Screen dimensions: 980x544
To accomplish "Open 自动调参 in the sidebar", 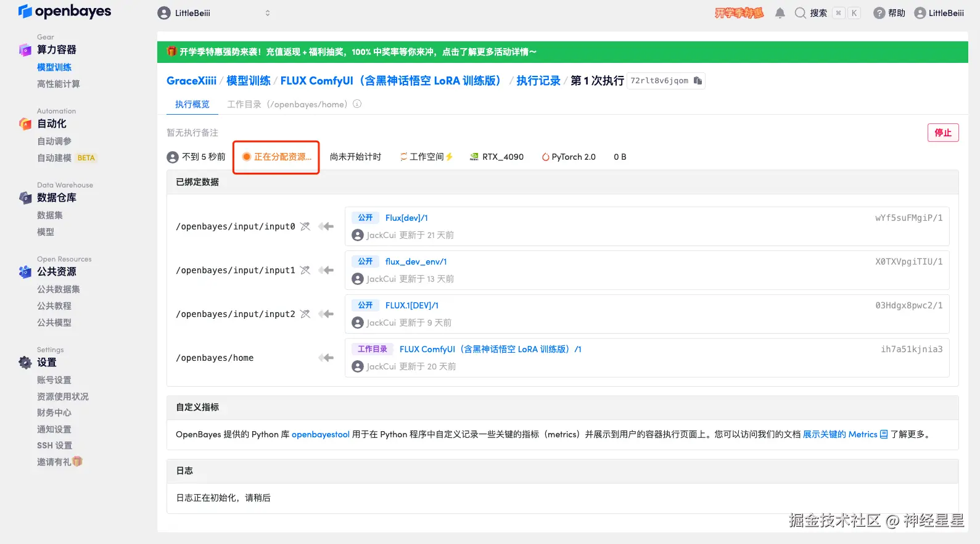I will pyautogui.click(x=54, y=141).
